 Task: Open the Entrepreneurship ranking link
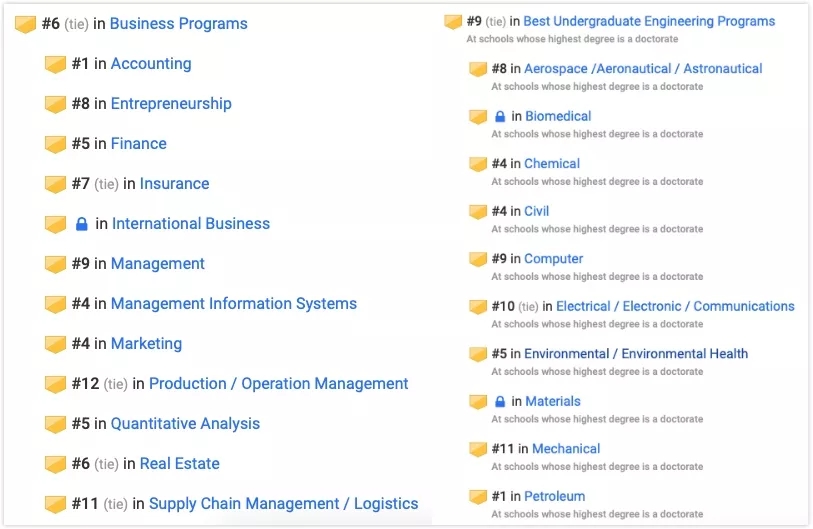[171, 104]
